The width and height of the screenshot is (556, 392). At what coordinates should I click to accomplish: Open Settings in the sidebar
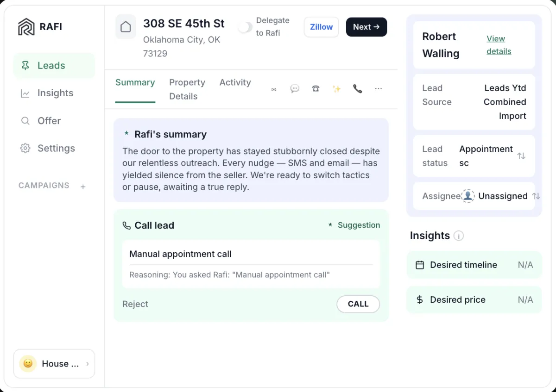[x=54, y=148]
